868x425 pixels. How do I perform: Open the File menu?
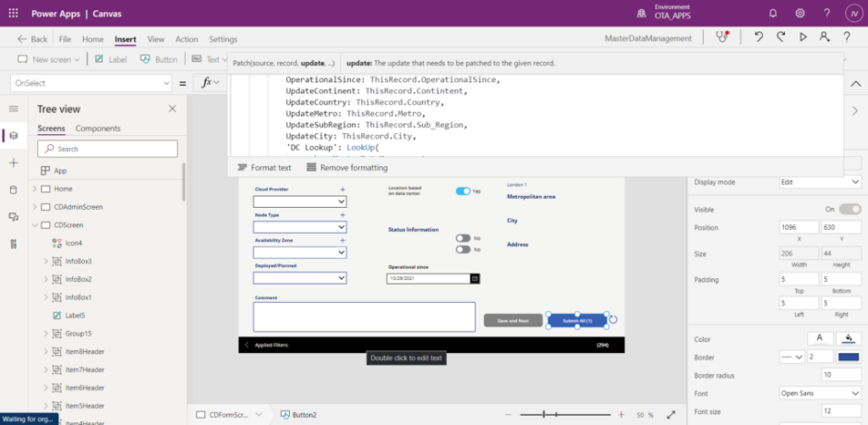click(65, 40)
